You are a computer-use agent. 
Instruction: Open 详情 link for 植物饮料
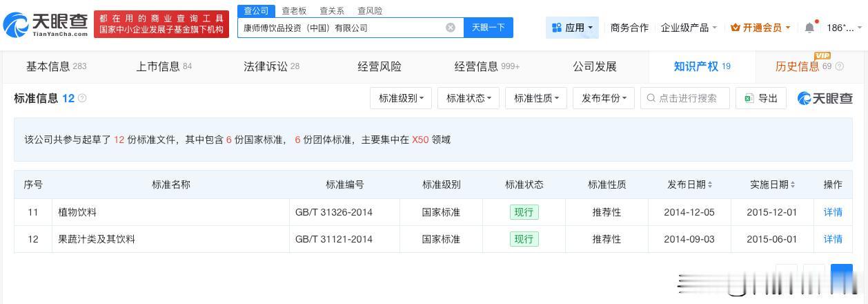tap(833, 212)
